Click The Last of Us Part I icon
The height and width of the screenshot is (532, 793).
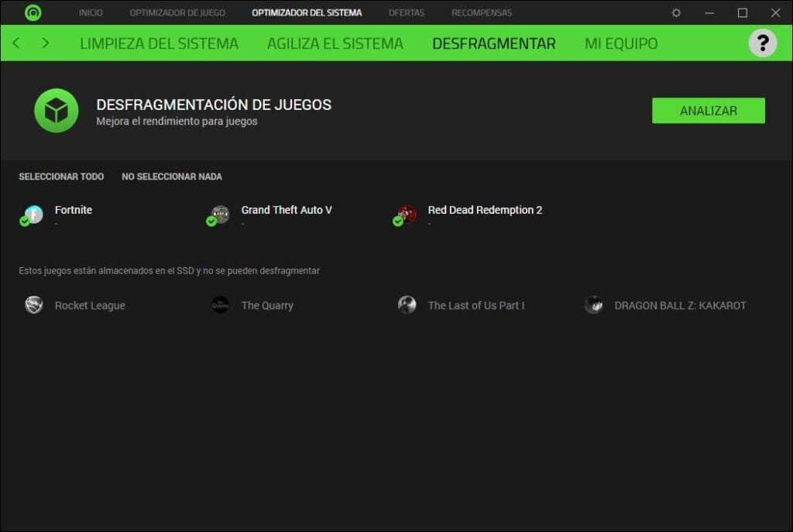[407, 305]
